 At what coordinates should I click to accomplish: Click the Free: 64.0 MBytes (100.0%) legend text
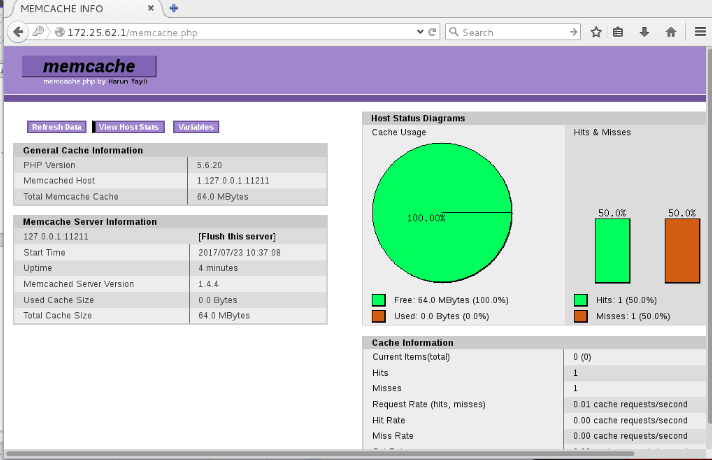pyautogui.click(x=451, y=300)
